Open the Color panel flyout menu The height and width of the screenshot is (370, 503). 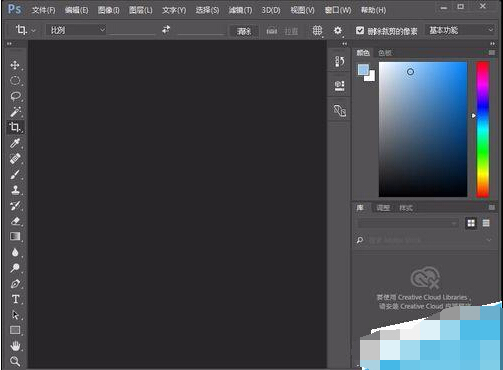point(492,53)
